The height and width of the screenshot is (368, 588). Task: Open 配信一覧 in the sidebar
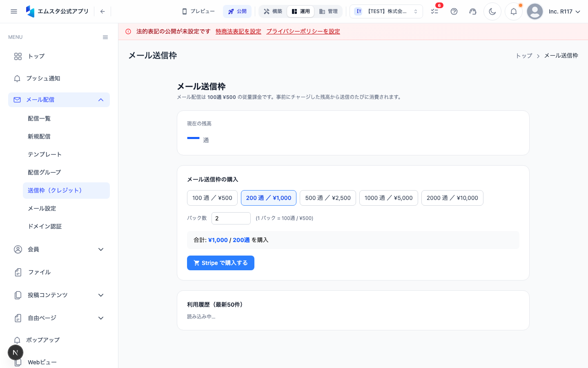(66, 119)
